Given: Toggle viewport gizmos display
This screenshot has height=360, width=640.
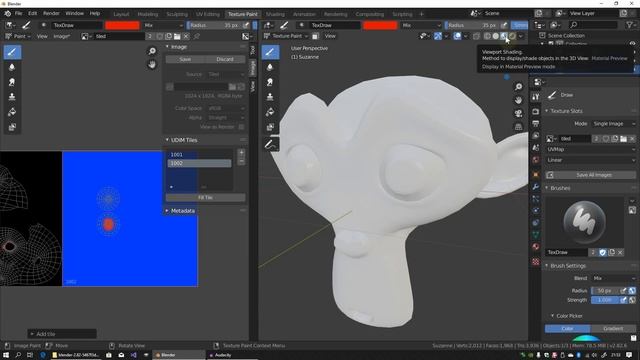Looking at the screenshot, I should pos(438,36).
